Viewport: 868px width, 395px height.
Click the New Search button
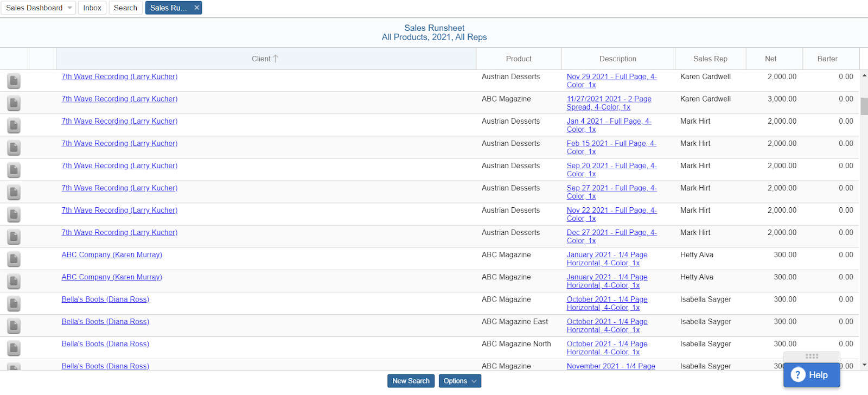click(411, 381)
